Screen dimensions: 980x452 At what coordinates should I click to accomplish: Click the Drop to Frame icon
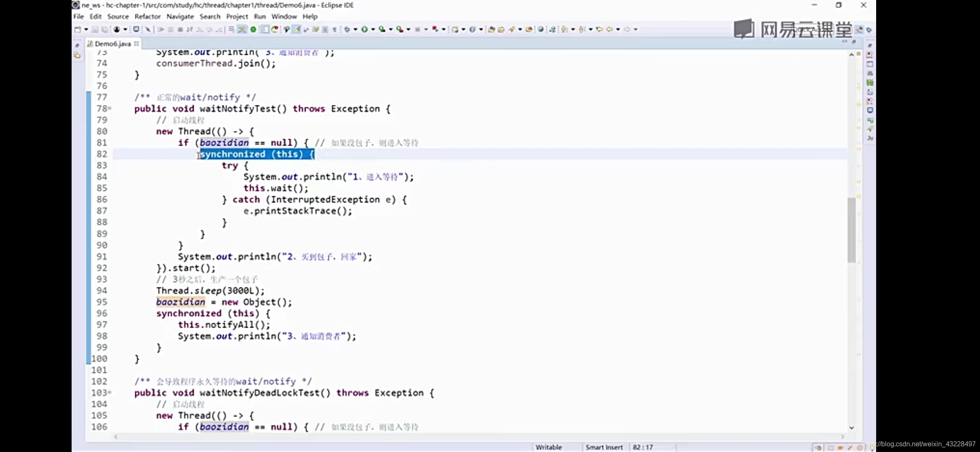point(231,29)
